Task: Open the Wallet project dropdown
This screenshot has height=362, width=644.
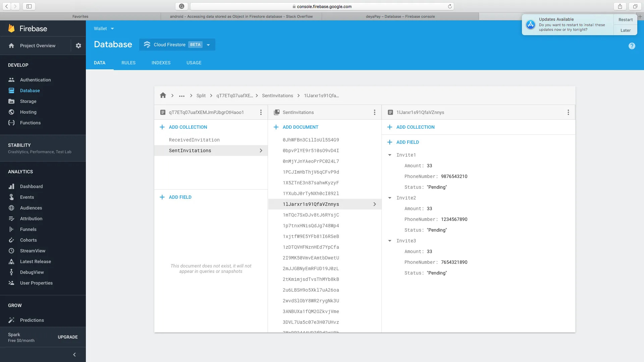Action: (104, 28)
